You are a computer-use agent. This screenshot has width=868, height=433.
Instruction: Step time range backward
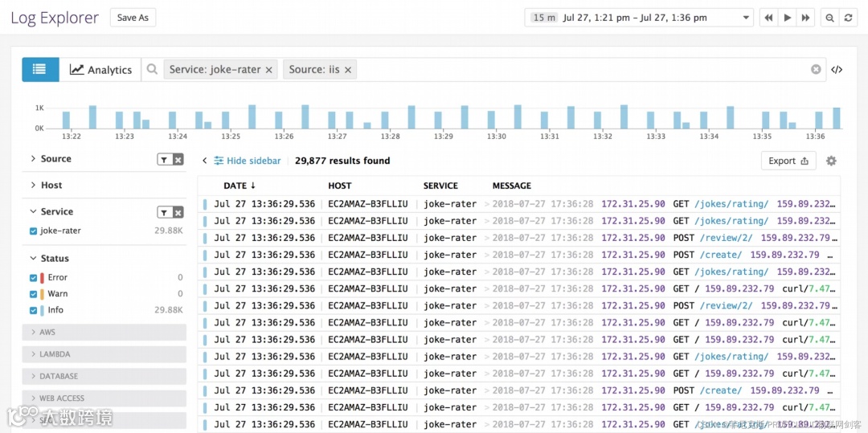click(768, 18)
